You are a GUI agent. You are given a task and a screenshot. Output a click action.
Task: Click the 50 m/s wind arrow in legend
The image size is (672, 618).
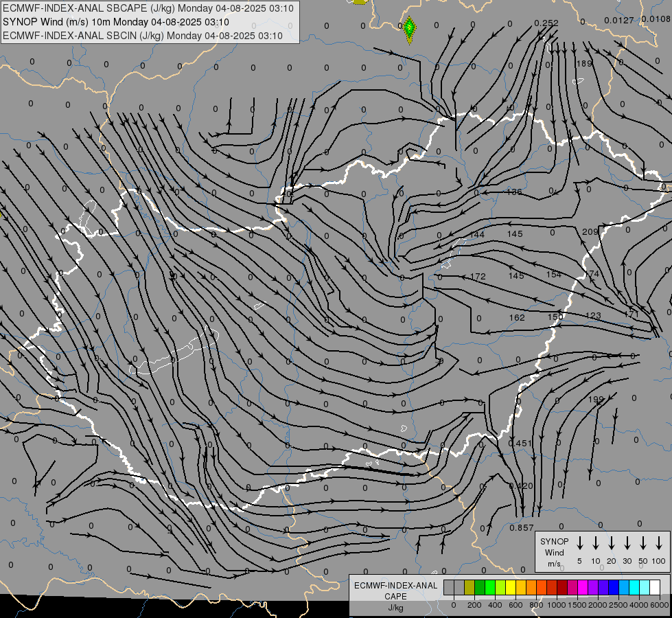(x=643, y=542)
